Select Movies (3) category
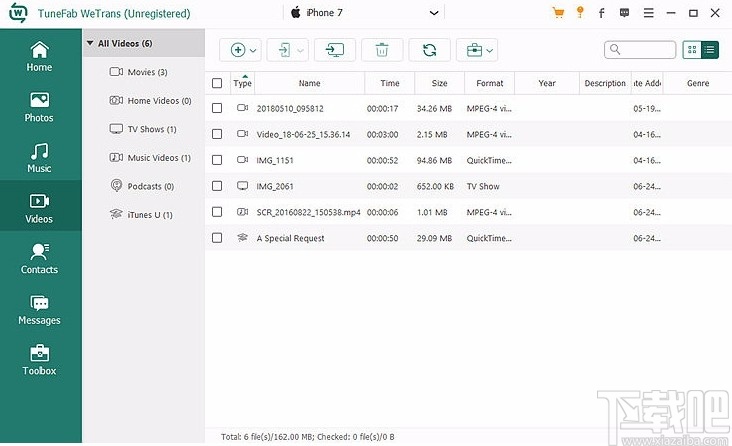The height and width of the screenshot is (446, 732). 139,72
